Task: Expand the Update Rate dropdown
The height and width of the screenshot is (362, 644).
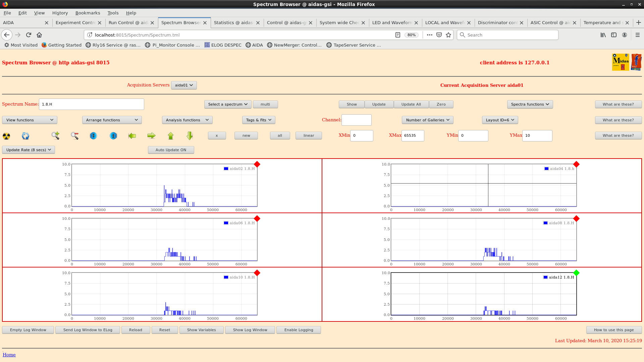Action: pos(29,150)
